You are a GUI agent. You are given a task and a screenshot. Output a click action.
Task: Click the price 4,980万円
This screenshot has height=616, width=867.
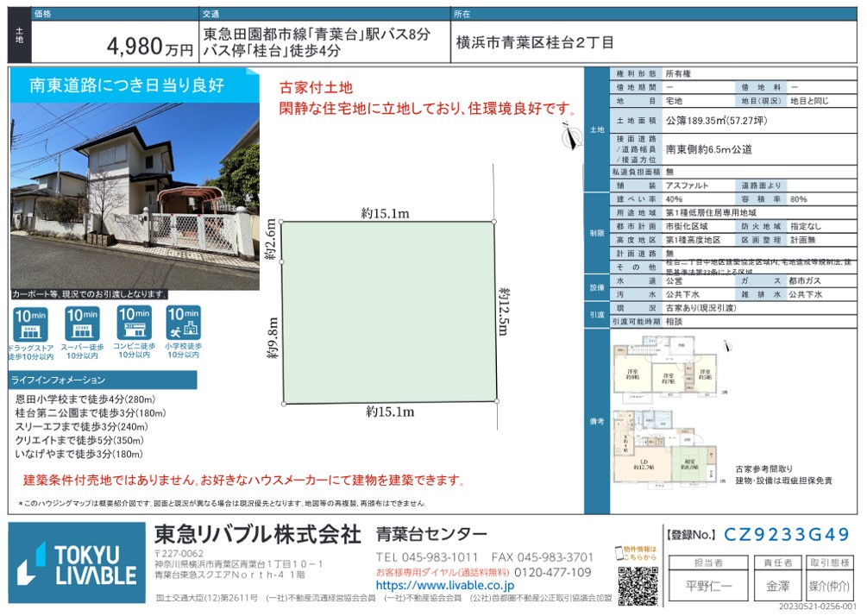(x=150, y=48)
